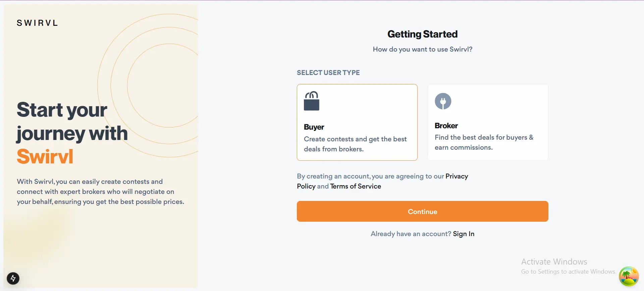This screenshot has width=644, height=291.
Task: Click the Buyer shopping bag icon
Action: pos(312,101)
